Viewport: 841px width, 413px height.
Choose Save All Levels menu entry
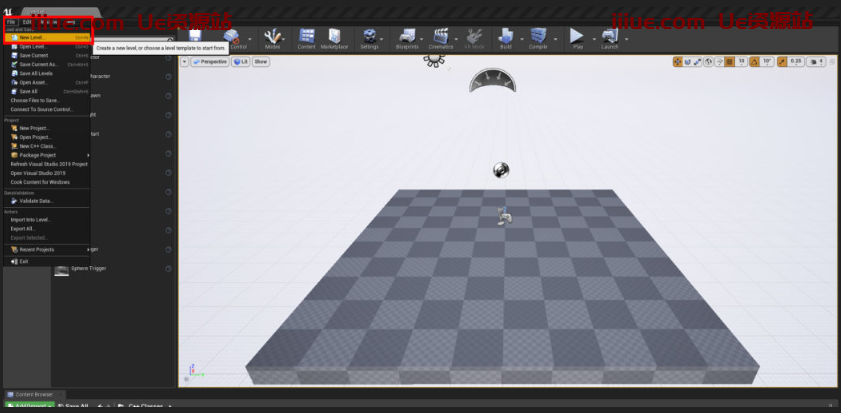tap(36, 73)
